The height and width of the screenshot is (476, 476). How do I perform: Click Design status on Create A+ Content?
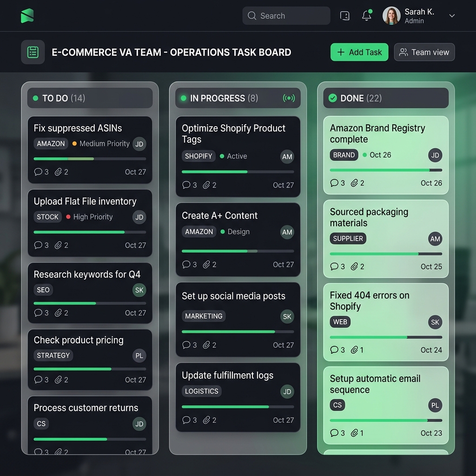[235, 231]
